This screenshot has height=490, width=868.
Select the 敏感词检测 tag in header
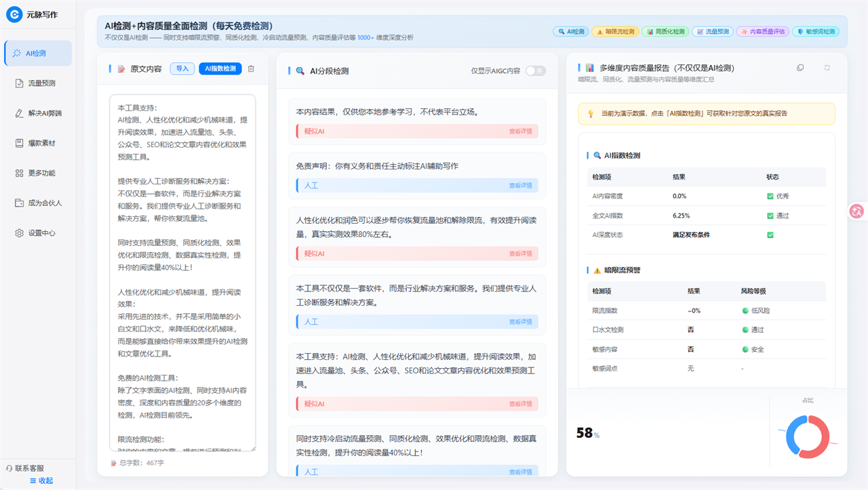point(816,31)
